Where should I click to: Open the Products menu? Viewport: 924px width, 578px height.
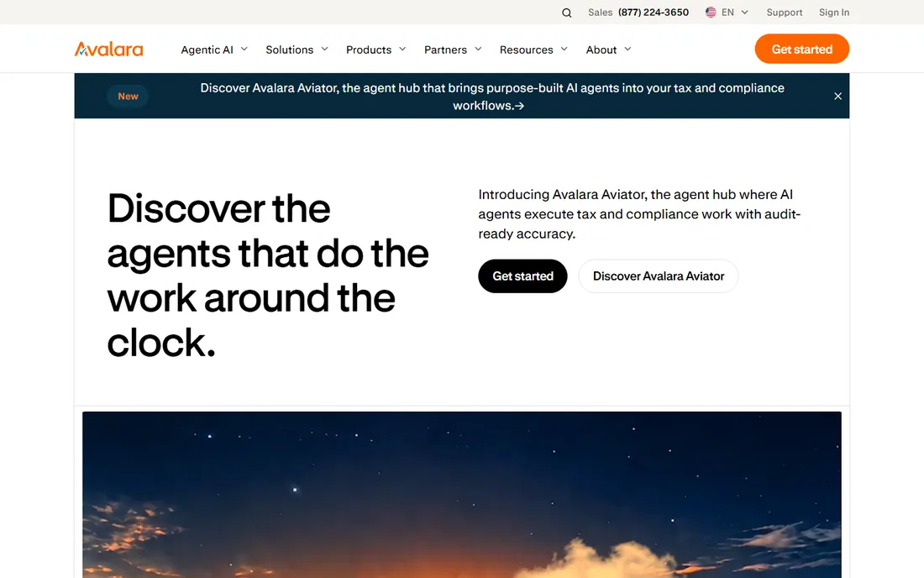click(x=369, y=50)
